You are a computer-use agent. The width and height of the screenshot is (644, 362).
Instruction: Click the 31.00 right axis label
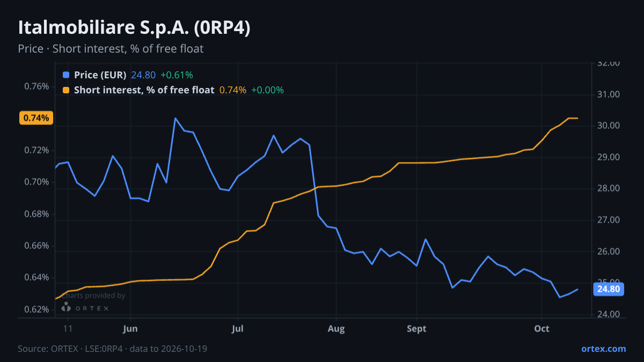pyautogui.click(x=609, y=94)
